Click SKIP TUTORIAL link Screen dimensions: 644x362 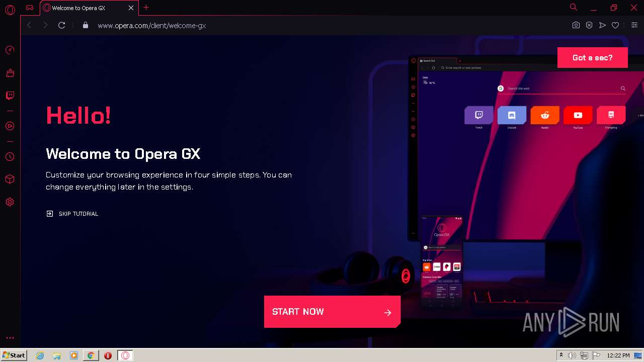(72, 214)
